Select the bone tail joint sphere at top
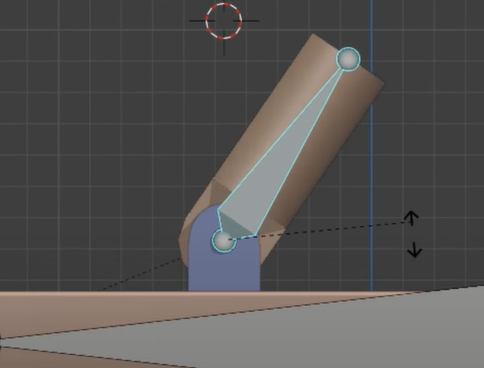 348,59
